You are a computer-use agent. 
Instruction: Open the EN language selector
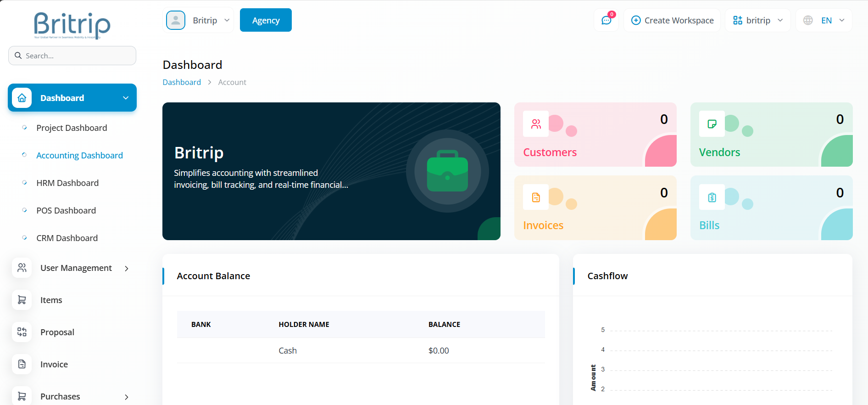click(x=824, y=20)
